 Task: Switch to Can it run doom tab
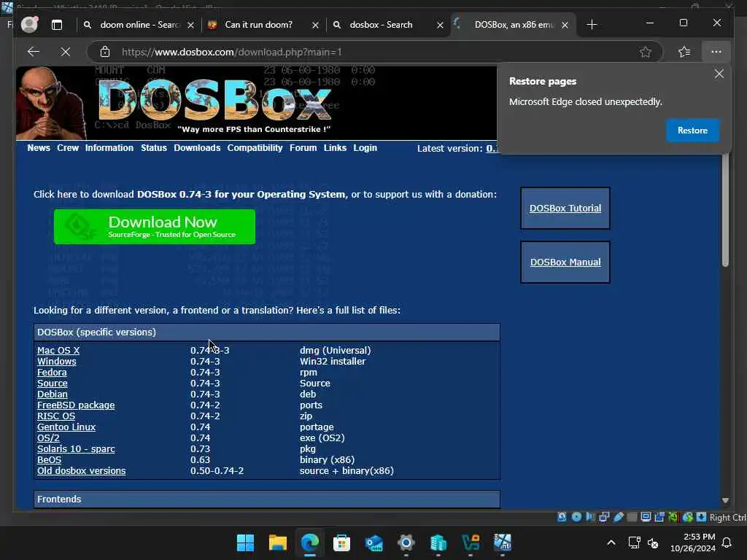pyautogui.click(x=263, y=25)
